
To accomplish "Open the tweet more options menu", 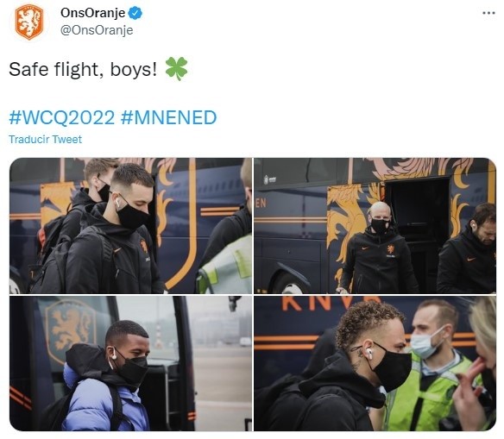I will click(488, 13).
